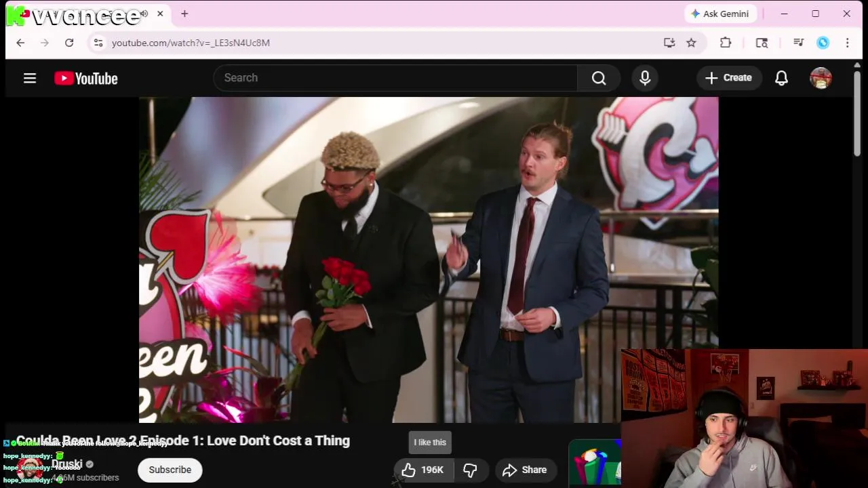Go to YouTube home via logo

[x=86, y=79]
